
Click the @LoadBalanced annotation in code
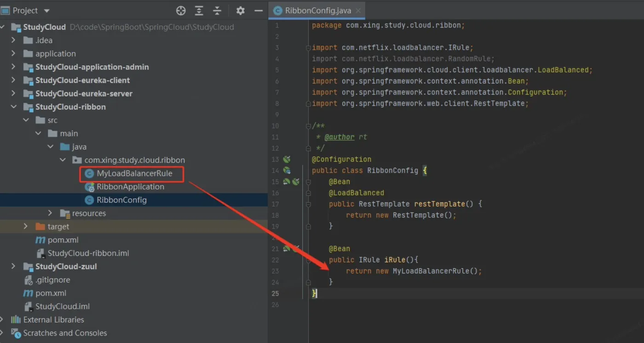click(x=356, y=193)
